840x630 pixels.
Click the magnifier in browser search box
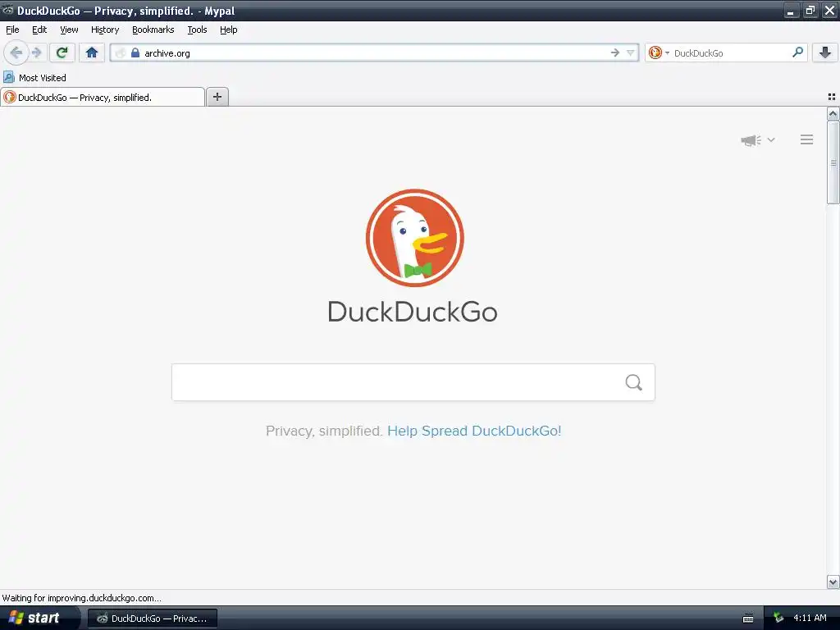point(797,52)
